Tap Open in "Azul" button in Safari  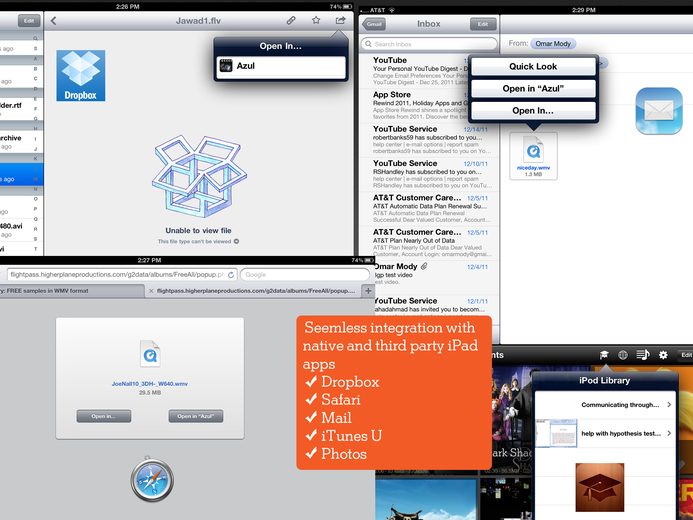[196, 416]
